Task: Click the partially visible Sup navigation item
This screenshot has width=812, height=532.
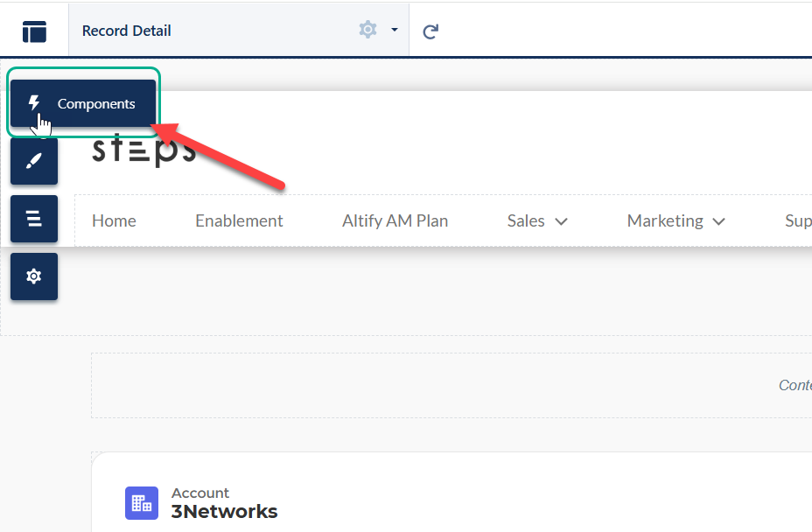Action: [797, 221]
